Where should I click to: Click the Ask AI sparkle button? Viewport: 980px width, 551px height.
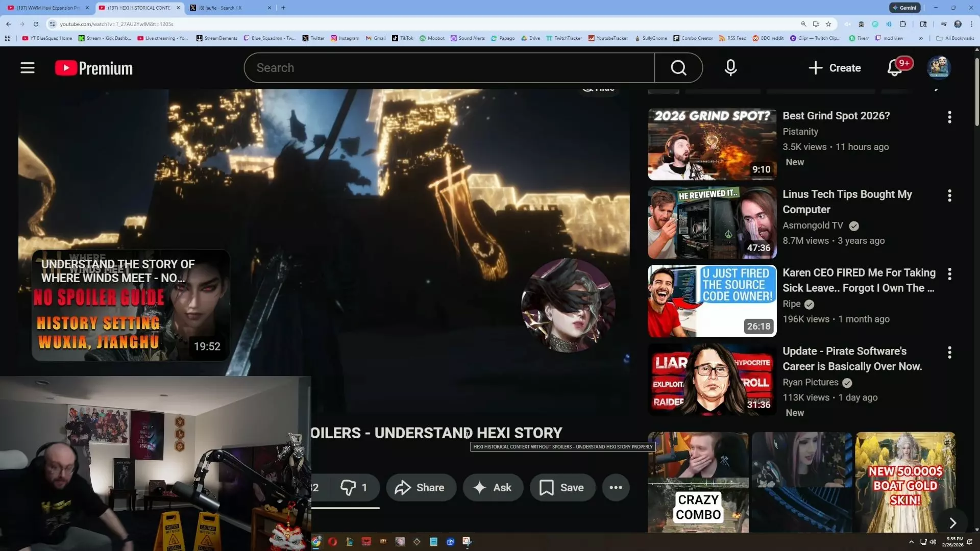click(493, 488)
